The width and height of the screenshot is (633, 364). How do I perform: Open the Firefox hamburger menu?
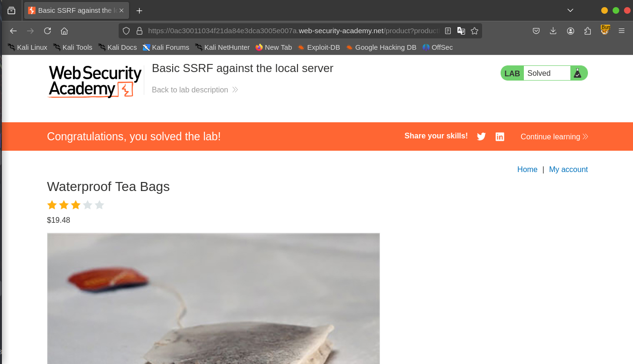pyautogui.click(x=622, y=30)
